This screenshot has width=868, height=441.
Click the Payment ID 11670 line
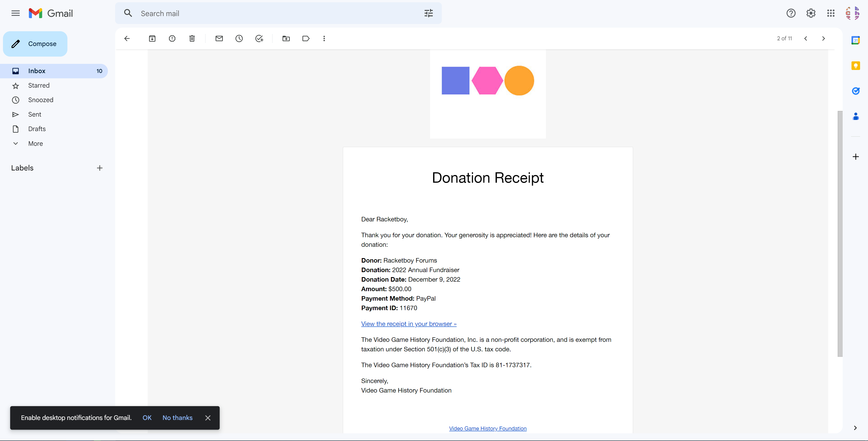pos(389,308)
